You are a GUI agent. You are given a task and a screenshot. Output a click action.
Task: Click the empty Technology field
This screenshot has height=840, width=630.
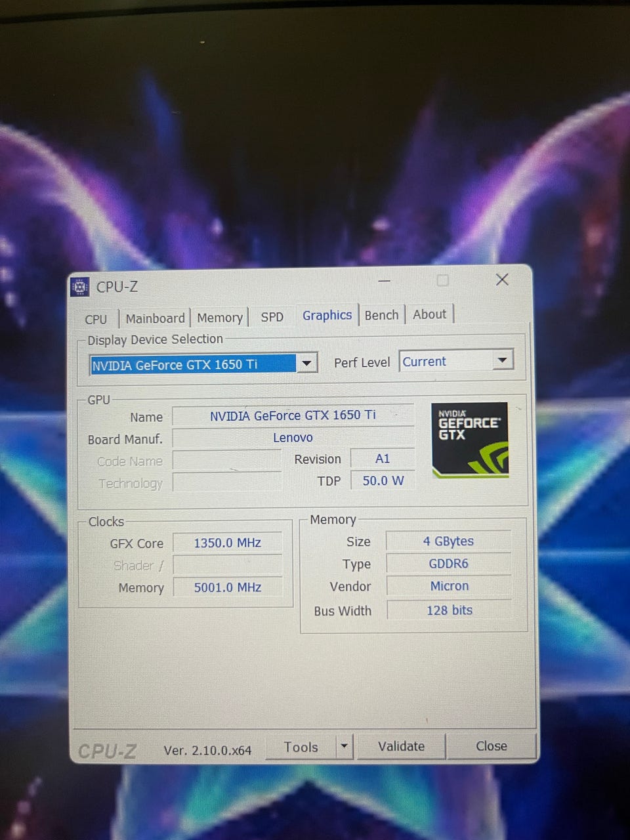point(227,483)
